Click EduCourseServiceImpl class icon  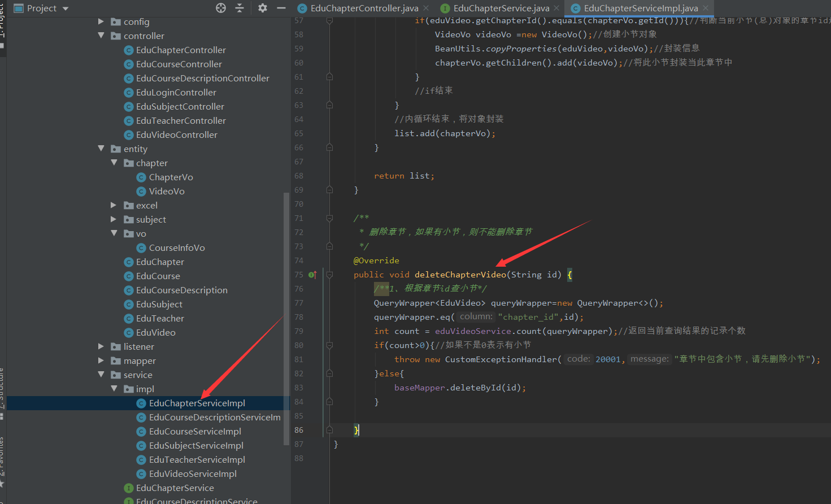pos(141,432)
